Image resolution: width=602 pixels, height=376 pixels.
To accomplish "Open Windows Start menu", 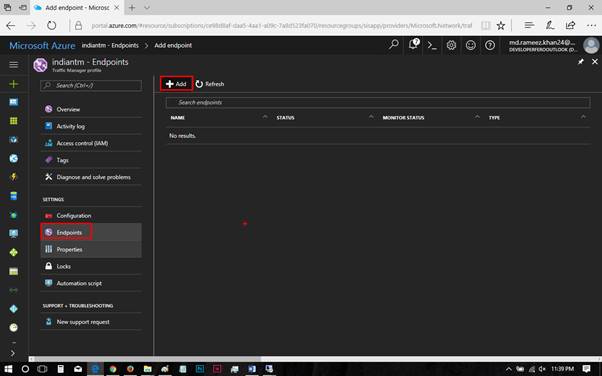I will [8, 369].
